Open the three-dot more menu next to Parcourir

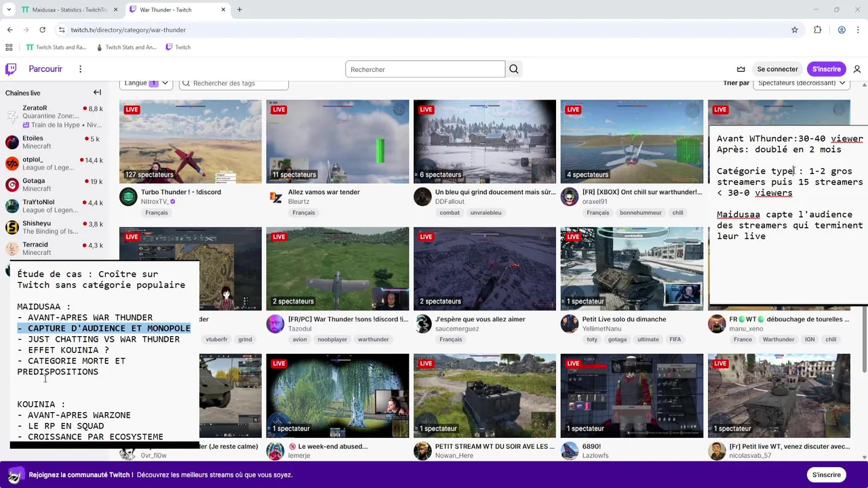[x=80, y=69]
